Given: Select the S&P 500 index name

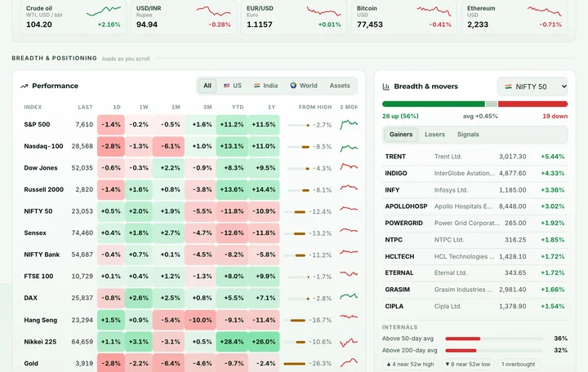Looking at the screenshot, I should click(37, 124).
